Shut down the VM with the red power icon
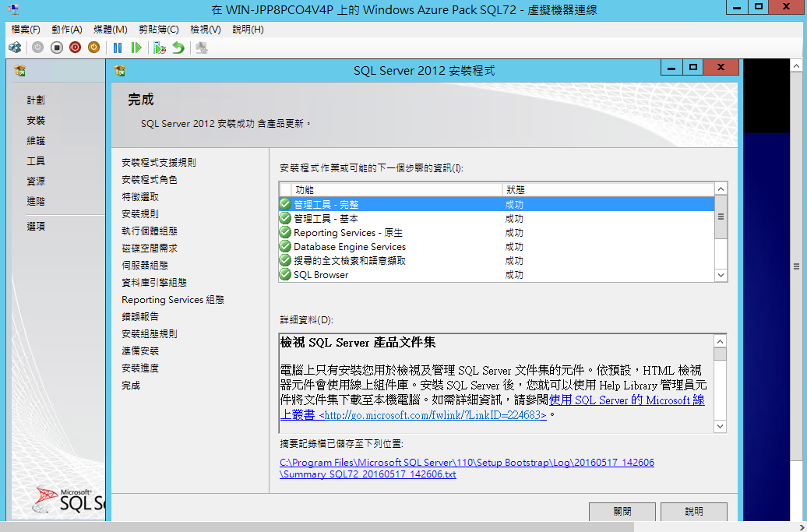The width and height of the screenshot is (807, 532). (x=75, y=48)
